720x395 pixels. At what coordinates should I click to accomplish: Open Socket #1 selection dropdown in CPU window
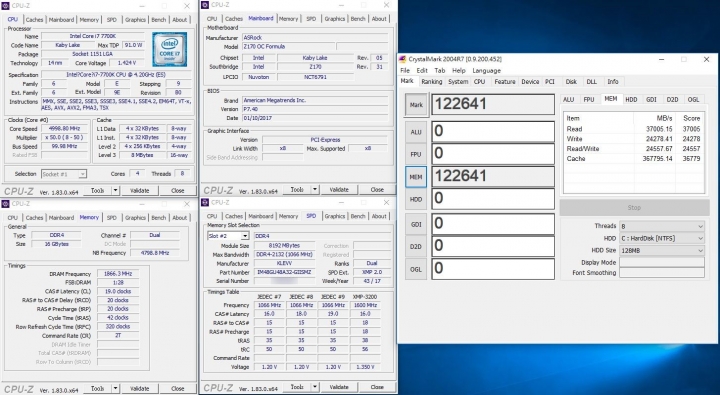[63, 174]
